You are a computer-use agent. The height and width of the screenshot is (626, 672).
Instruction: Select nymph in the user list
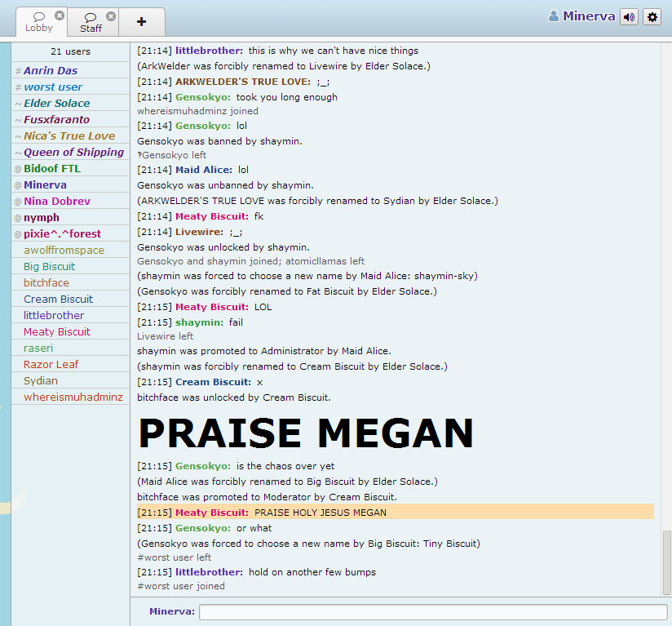pos(71,217)
